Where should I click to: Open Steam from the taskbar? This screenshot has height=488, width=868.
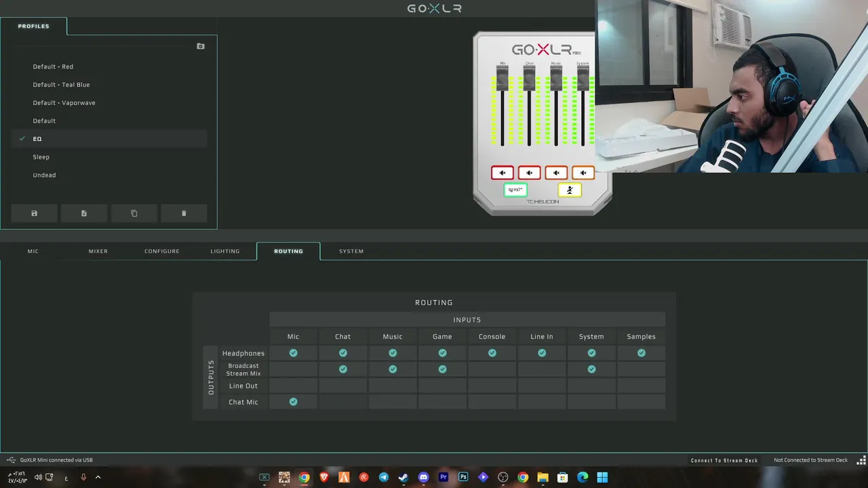(x=403, y=477)
